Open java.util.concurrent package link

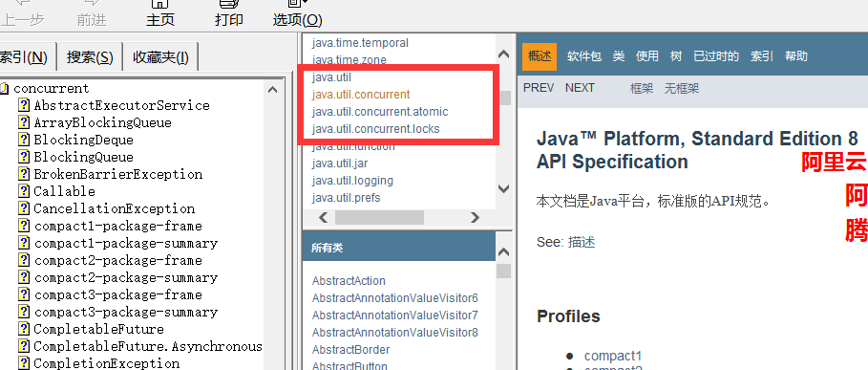click(x=361, y=94)
